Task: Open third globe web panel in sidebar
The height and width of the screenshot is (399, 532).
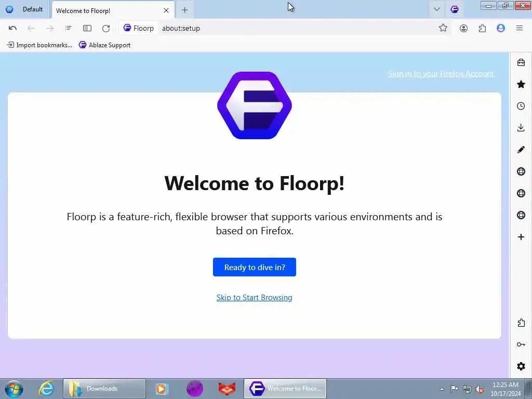Action: (521, 215)
